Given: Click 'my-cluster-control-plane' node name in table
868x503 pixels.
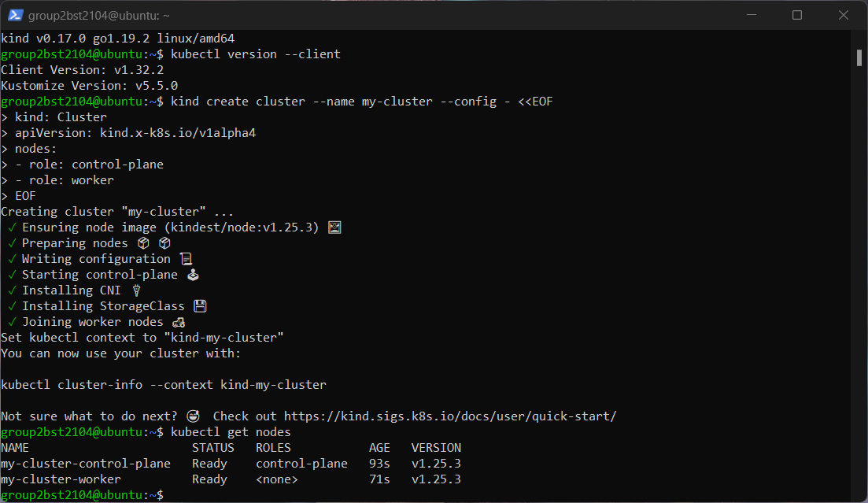Looking at the screenshot, I should pos(86,463).
